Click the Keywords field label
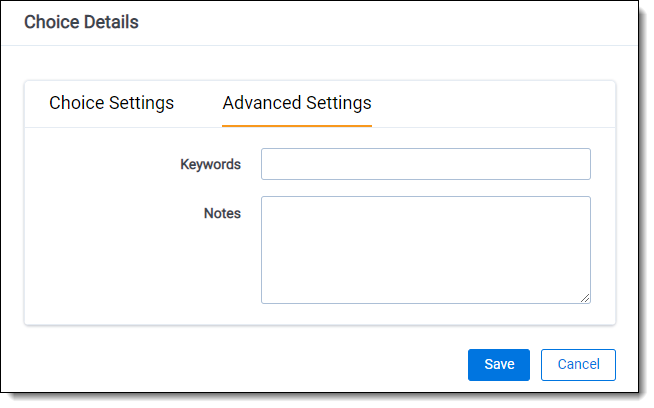This screenshot has width=654, height=408. [210, 164]
